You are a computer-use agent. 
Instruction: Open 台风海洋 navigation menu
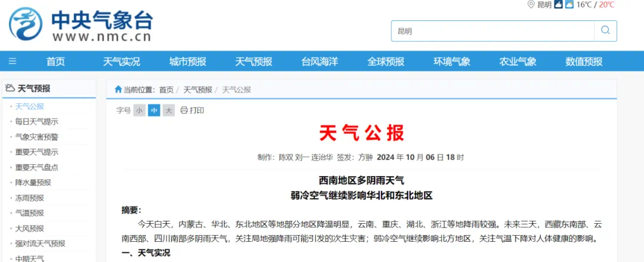(x=320, y=61)
